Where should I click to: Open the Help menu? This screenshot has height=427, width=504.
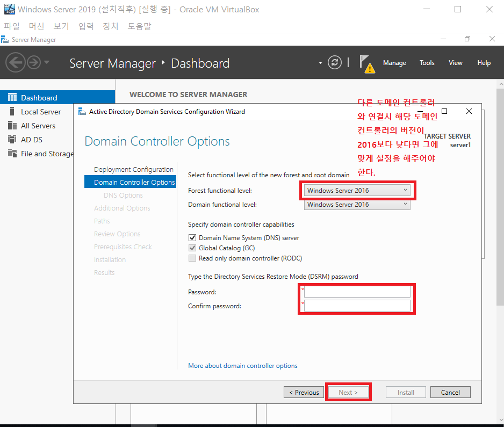(x=484, y=63)
